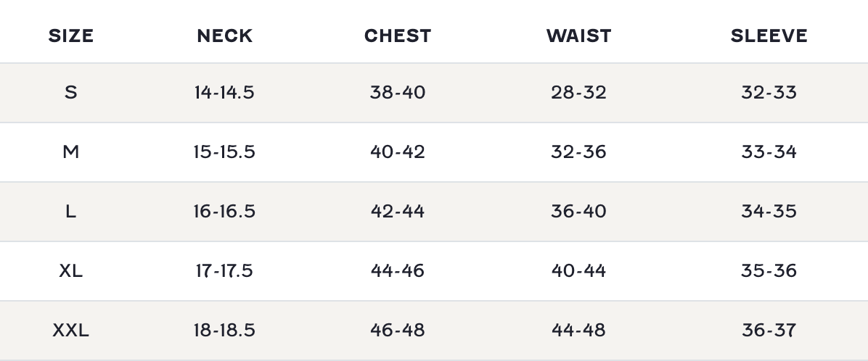The height and width of the screenshot is (361, 868).
Task: Click the WAIST column header
Action: point(578,36)
